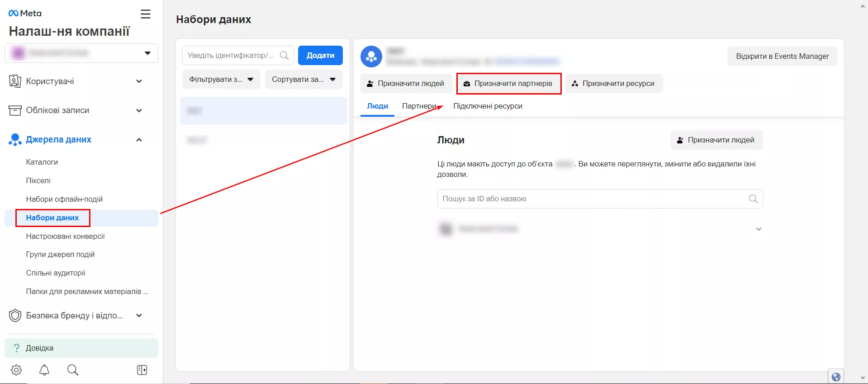Open the business account selector dropdown

pyautogui.click(x=81, y=53)
